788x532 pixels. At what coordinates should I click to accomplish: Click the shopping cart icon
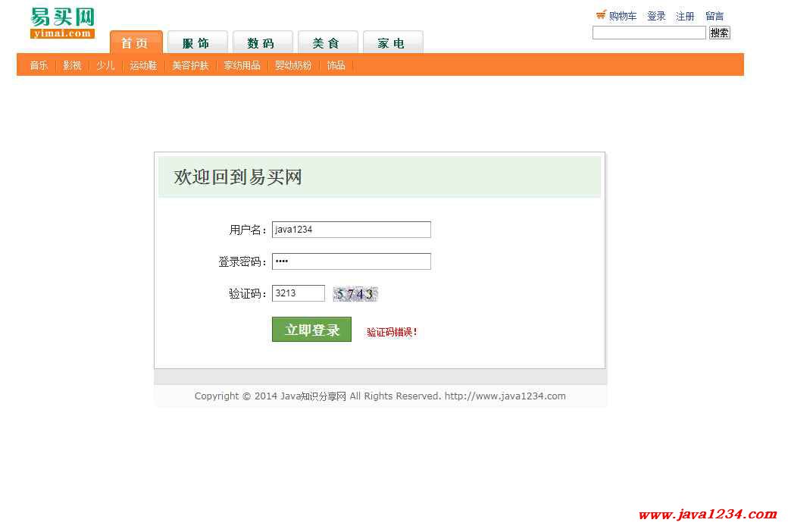tap(601, 14)
